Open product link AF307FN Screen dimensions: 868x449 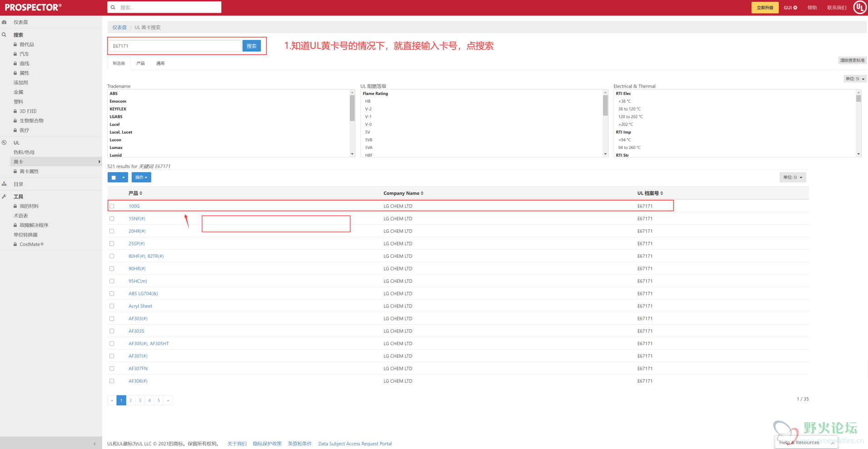coord(138,369)
